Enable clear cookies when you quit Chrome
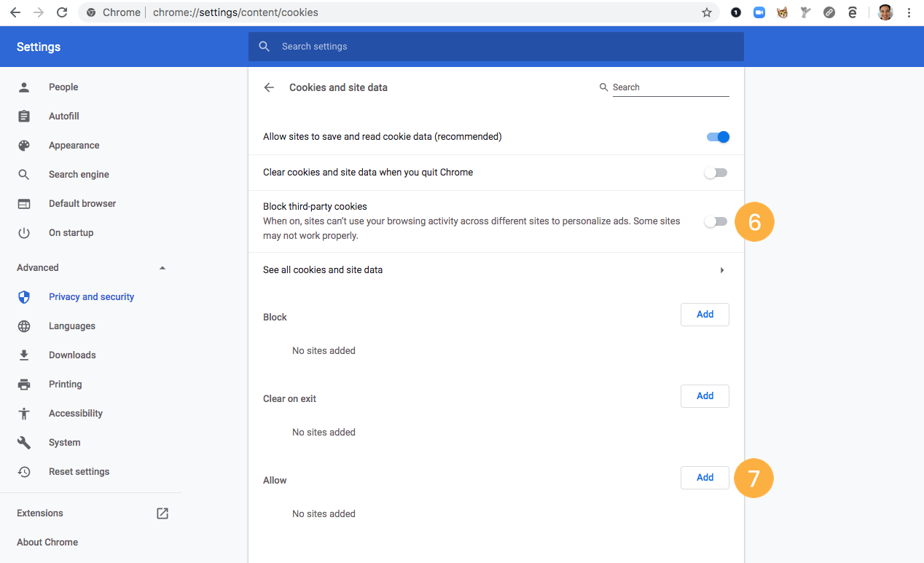 click(716, 173)
